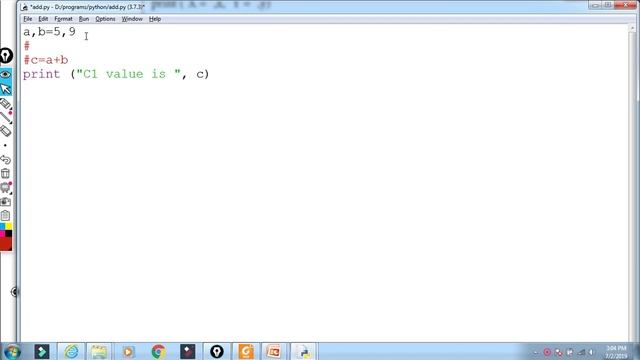Click the 'print' keyword in editor
The height and width of the screenshot is (360, 640).
coord(42,74)
